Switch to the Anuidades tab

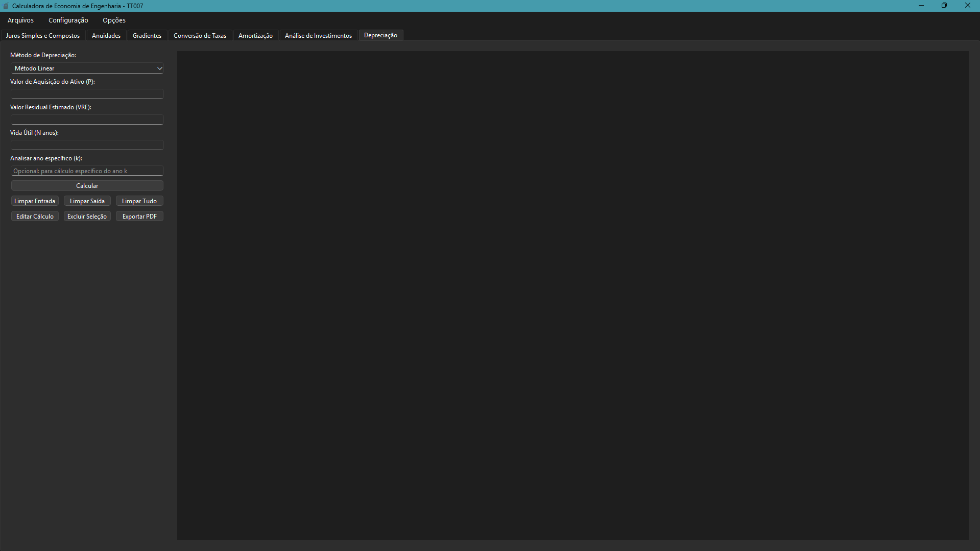(106, 36)
